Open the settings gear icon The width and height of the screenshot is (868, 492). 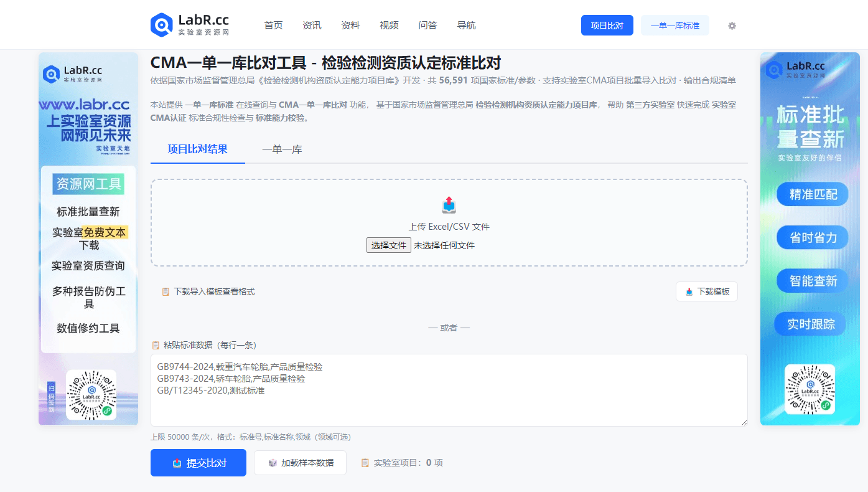[x=732, y=26]
